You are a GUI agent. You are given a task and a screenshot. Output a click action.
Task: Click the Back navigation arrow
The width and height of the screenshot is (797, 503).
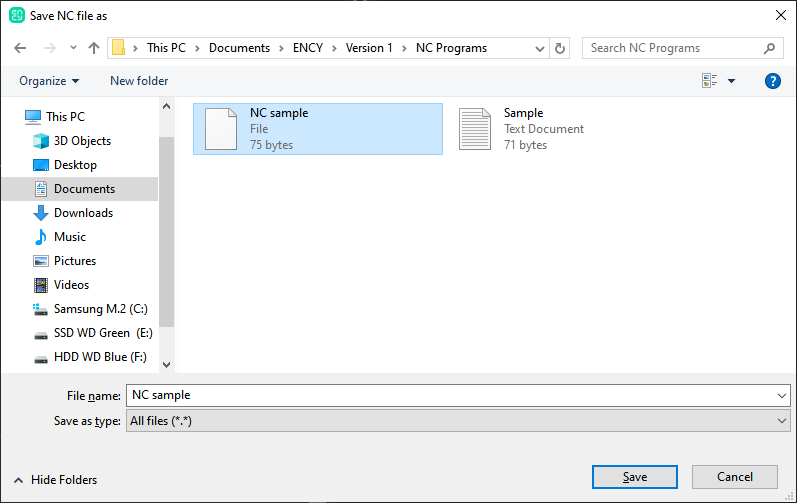pos(20,48)
